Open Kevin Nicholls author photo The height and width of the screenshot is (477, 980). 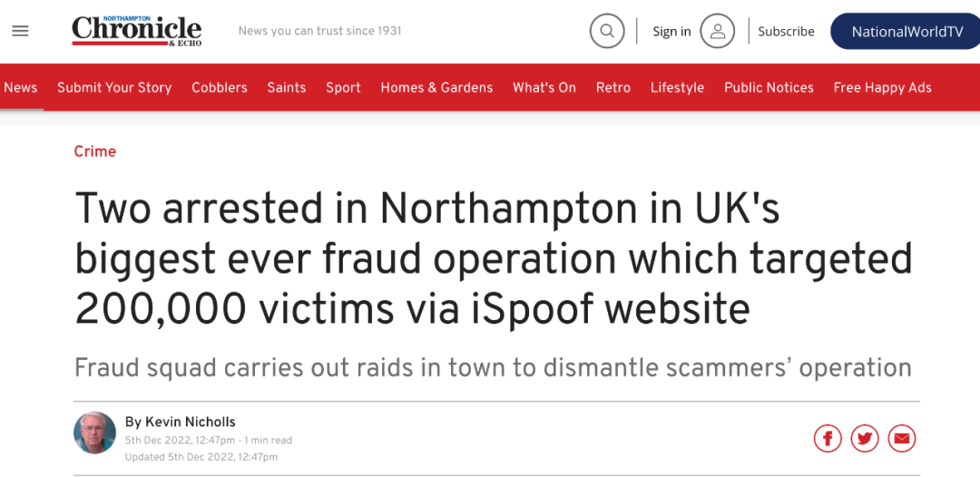coord(95,432)
